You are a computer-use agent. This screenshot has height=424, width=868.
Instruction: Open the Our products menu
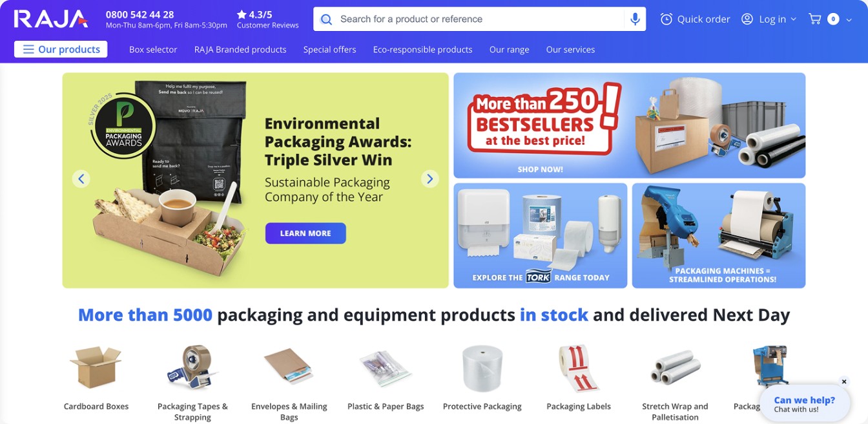(61, 49)
